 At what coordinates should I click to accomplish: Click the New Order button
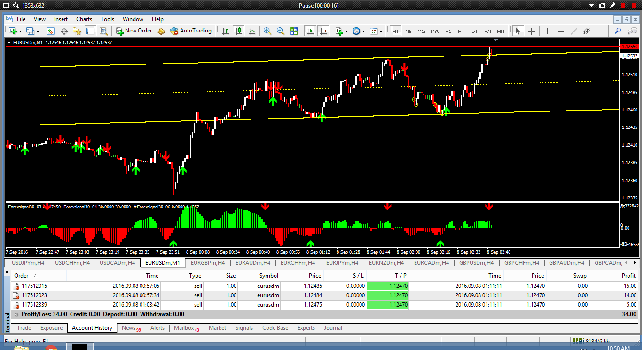pos(134,31)
